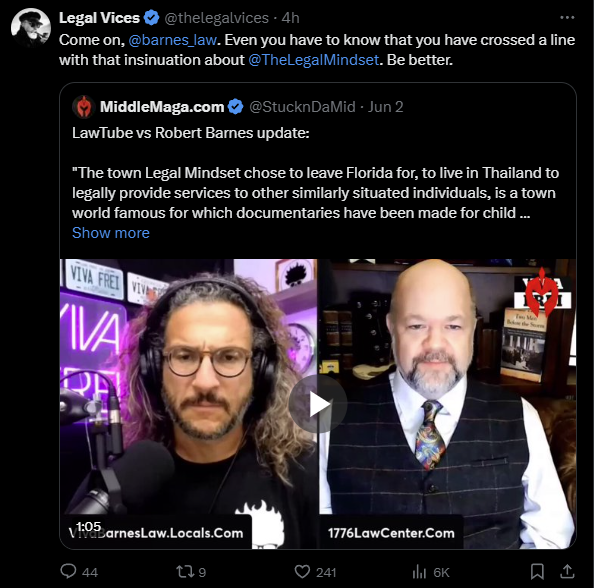The image size is (594, 588).
Task: Open the three-dot more options menu
Action: [567, 17]
